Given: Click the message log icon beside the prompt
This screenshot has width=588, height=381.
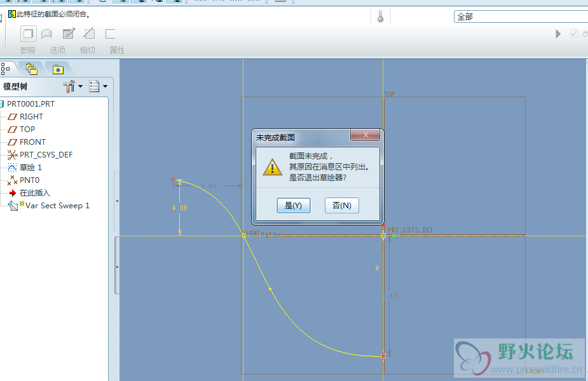Looking at the screenshot, I should click(11, 14).
